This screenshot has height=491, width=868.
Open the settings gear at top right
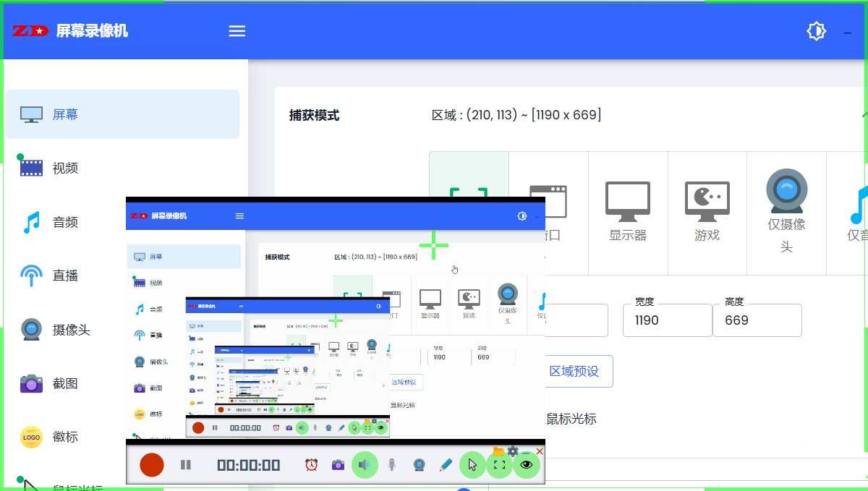coord(817,30)
